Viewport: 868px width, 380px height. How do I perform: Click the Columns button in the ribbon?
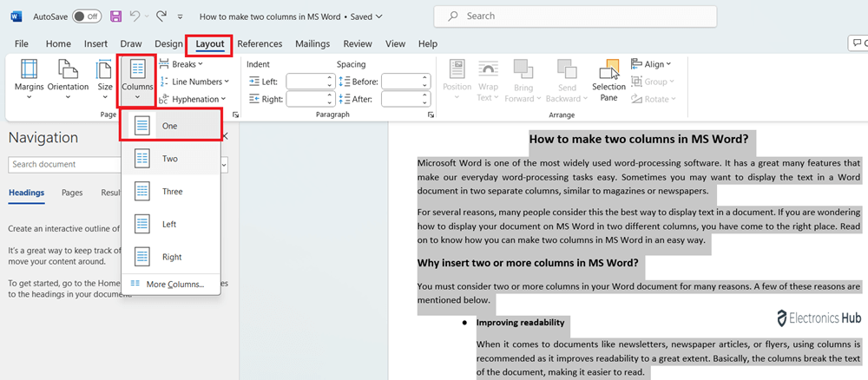[x=137, y=76]
